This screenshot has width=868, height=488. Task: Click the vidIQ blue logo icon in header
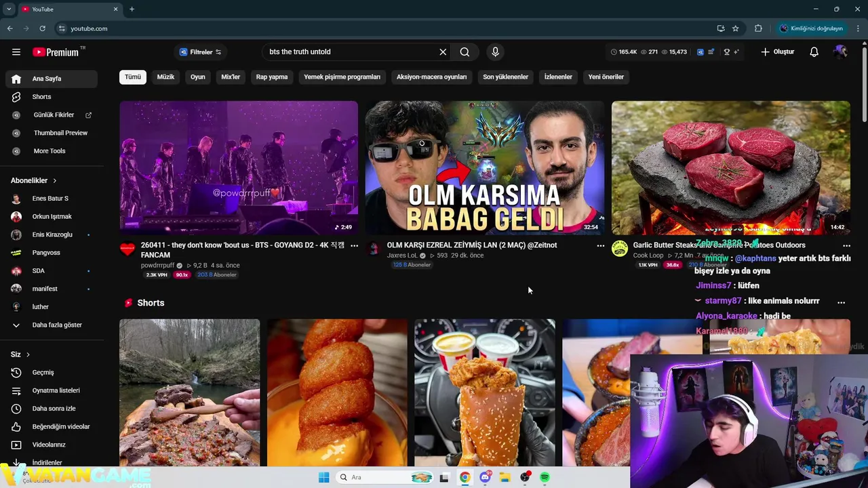point(701,52)
